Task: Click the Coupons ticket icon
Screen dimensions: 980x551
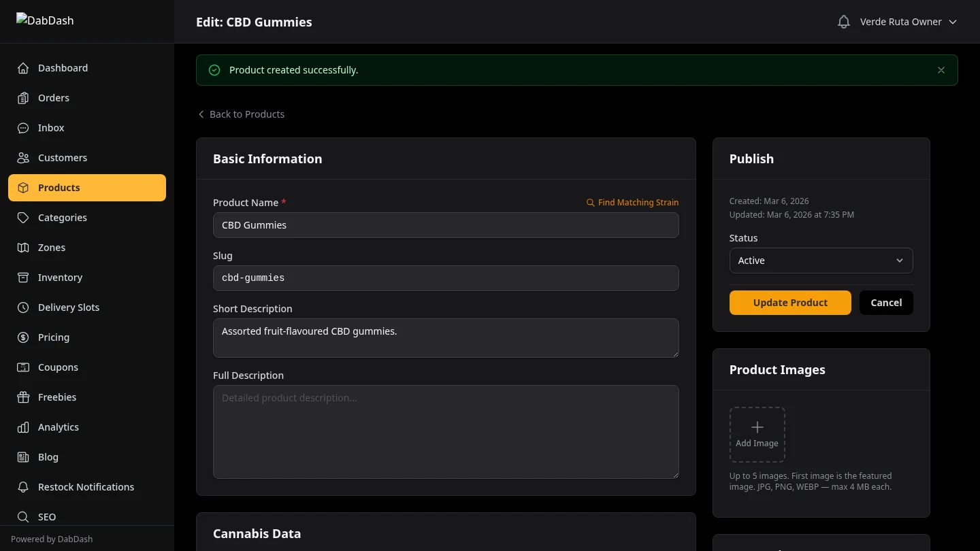Action: [22, 367]
